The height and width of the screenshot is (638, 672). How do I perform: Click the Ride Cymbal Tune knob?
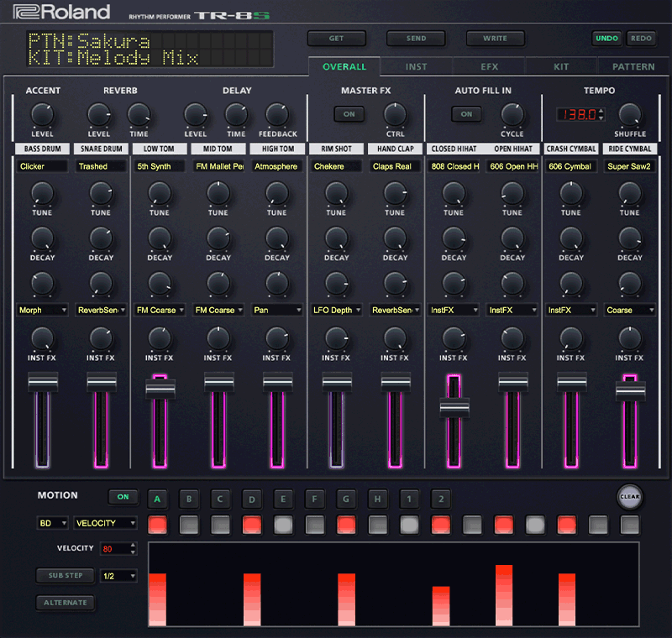coord(629,193)
